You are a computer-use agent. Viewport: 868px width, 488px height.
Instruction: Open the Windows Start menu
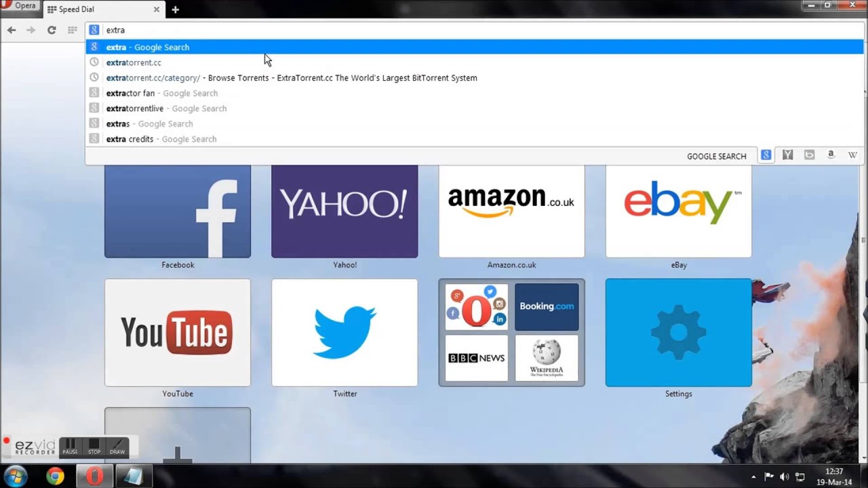pos(16,476)
